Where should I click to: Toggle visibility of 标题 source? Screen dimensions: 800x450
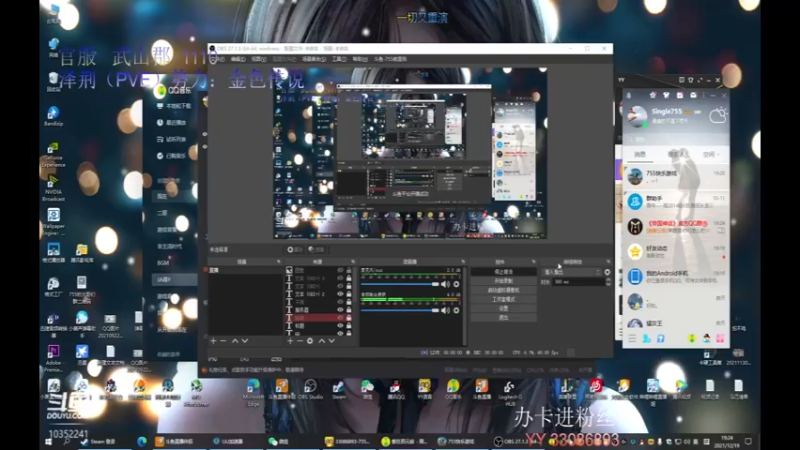pyautogui.click(x=340, y=326)
